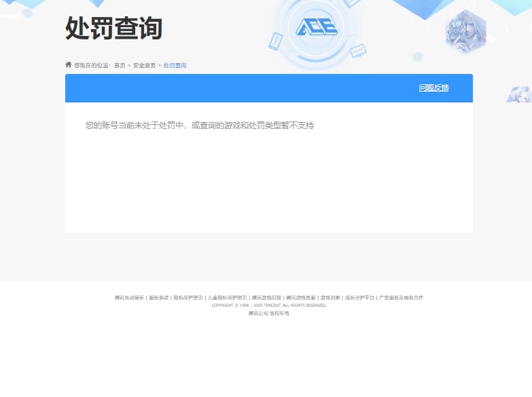This screenshot has height=397, width=532.
Task: Open the 成长守护平台 footer link
Action: click(359, 298)
